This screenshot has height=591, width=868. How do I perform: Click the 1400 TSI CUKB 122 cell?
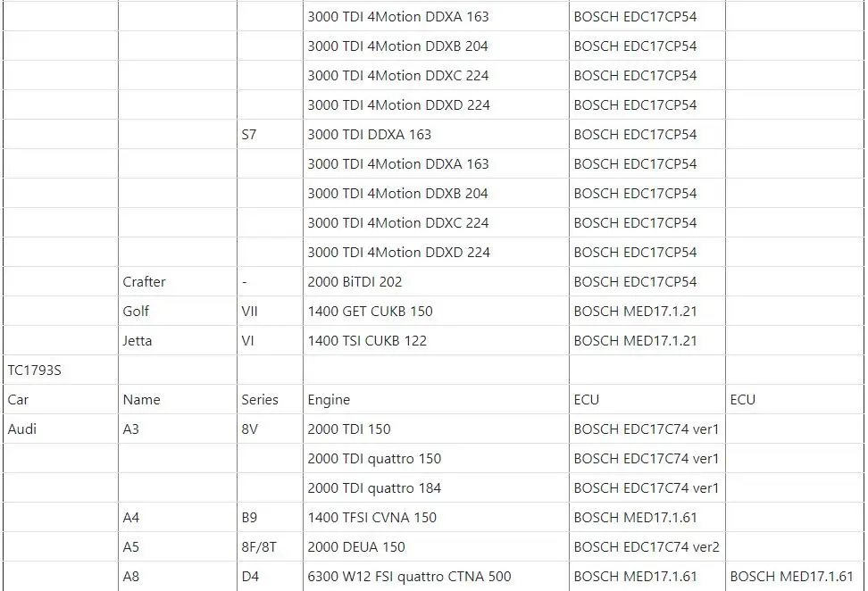436,340
